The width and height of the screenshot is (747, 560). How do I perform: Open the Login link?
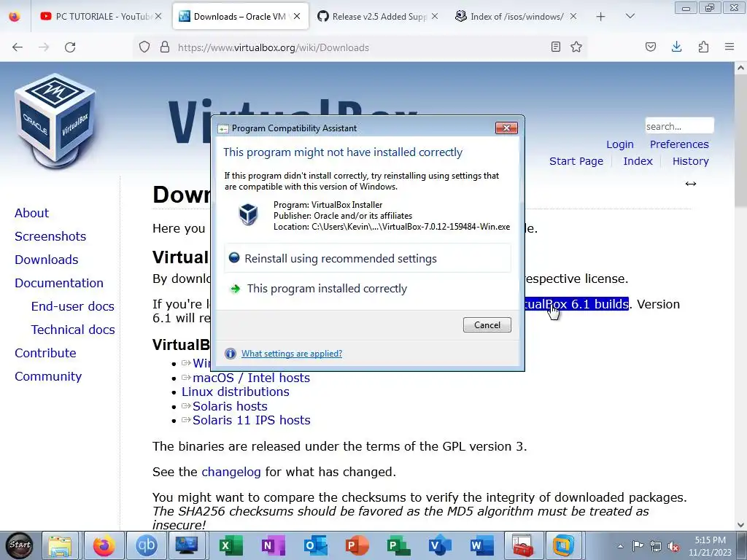tap(620, 144)
